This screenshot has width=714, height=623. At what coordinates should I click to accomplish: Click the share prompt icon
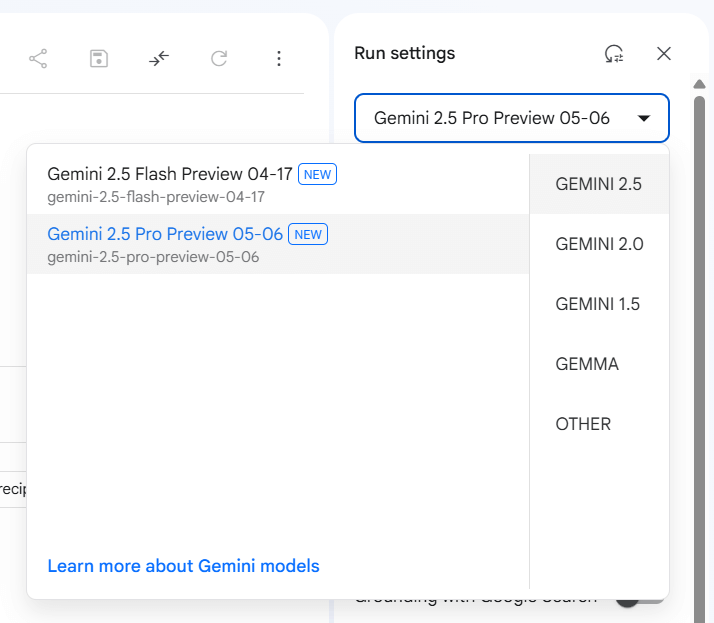[x=38, y=58]
